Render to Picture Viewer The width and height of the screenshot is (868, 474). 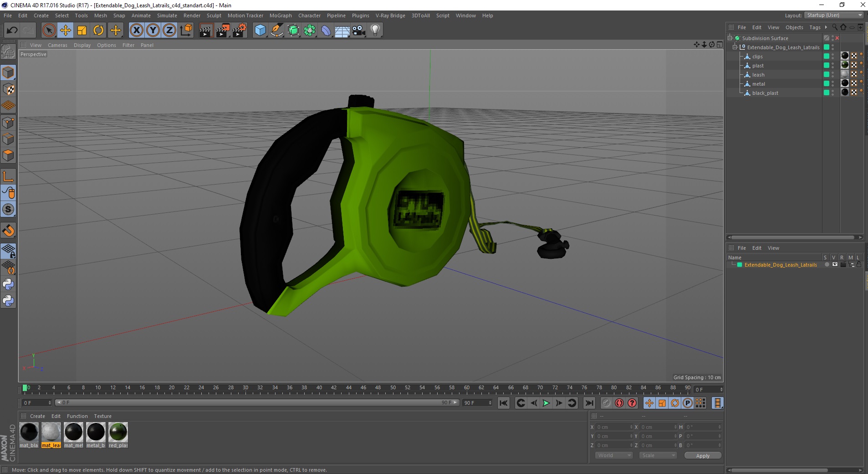223,31
